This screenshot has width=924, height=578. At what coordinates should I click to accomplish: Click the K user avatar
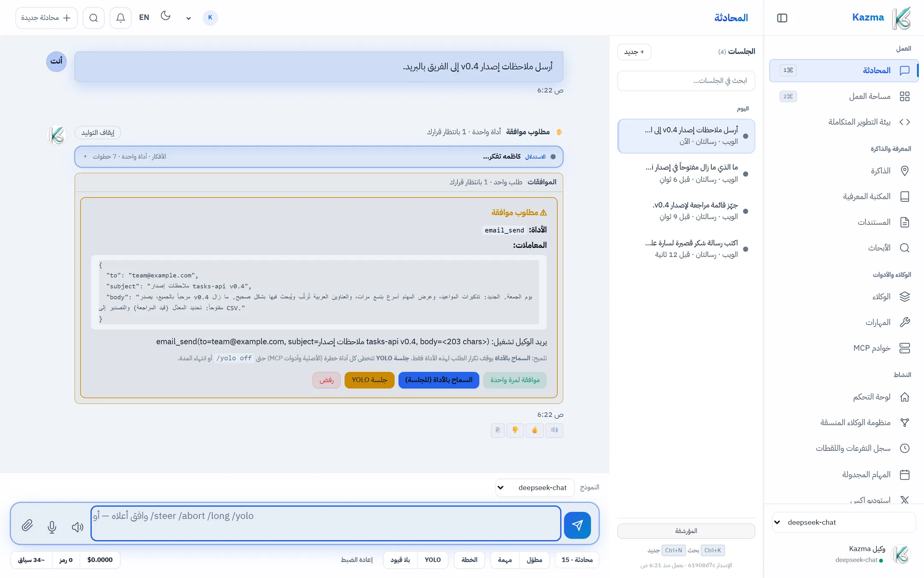pyautogui.click(x=210, y=18)
